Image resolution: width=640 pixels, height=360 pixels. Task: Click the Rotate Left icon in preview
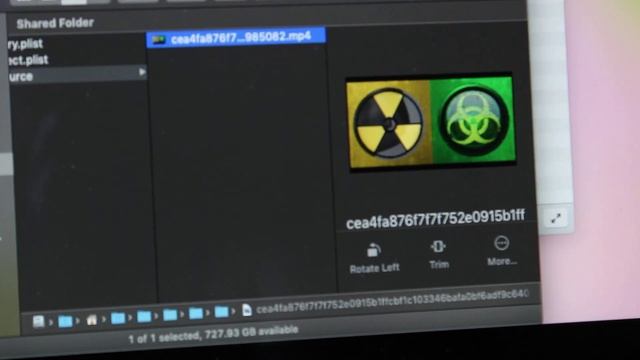(373, 250)
